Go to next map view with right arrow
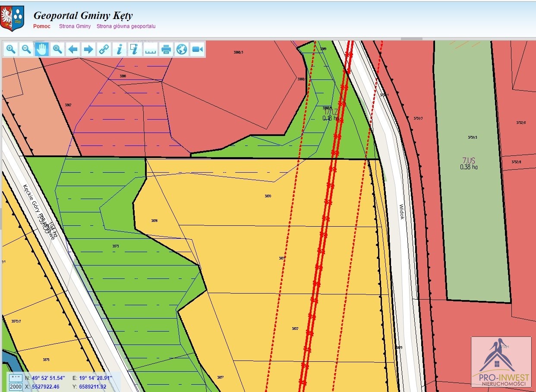 pos(88,49)
